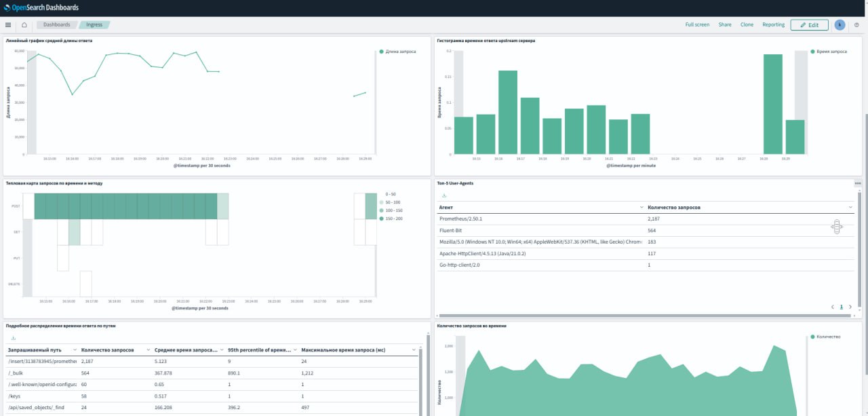Open panel options for Топ-5 User-Agents
Viewport: 868px width, 416px height.
857,183
